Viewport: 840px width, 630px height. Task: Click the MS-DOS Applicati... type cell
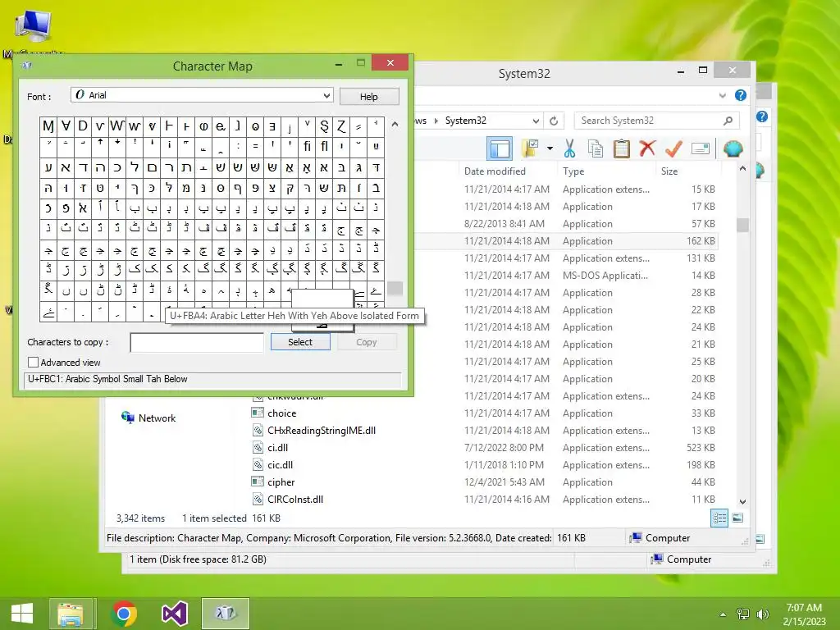[605, 275]
